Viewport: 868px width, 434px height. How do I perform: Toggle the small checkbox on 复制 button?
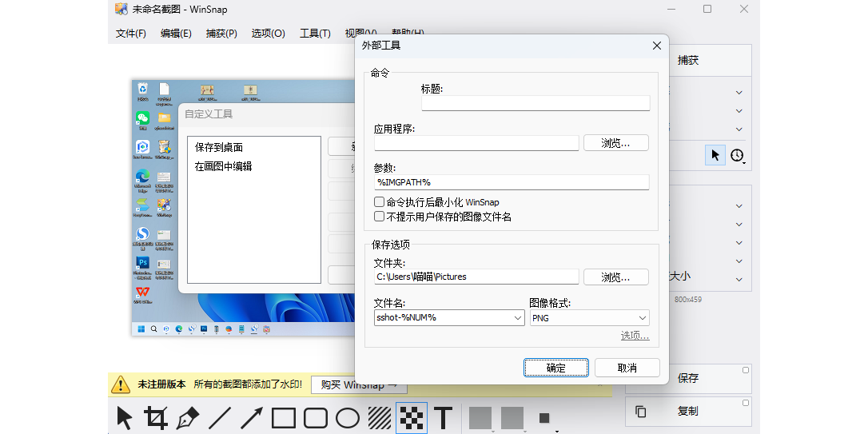click(x=746, y=403)
